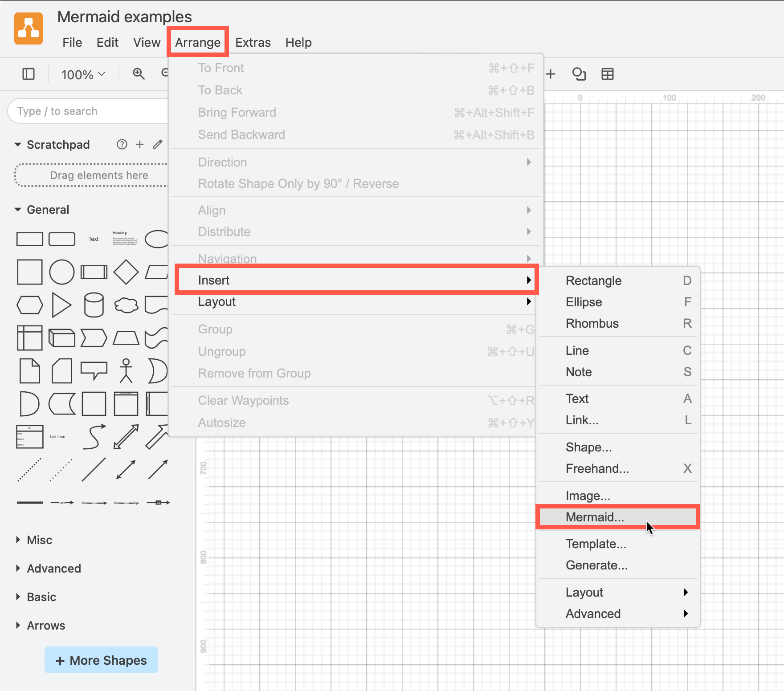Open the insert table icon in the toolbar
The height and width of the screenshot is (691, 784).
click(608, 74)
